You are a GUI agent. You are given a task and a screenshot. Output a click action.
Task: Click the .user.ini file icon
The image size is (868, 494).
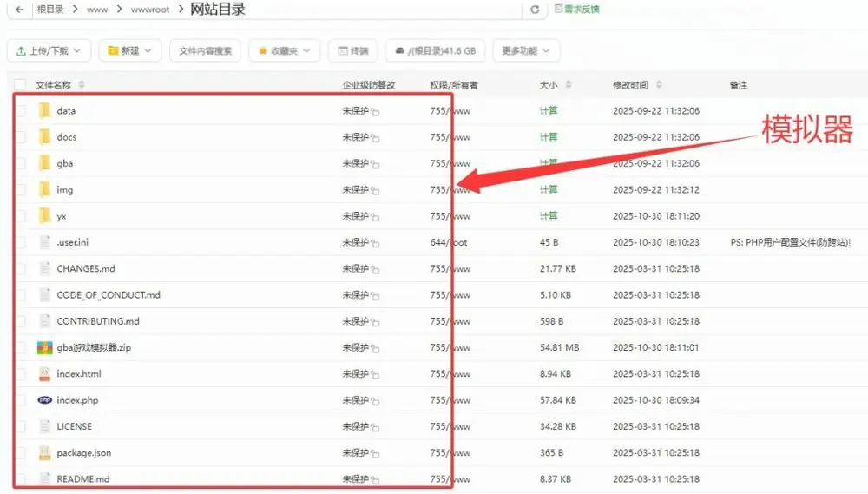45,242
